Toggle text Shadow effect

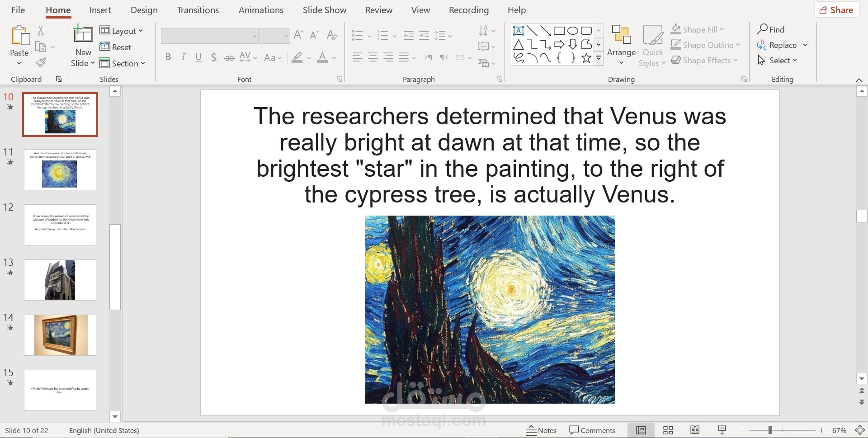pos(214,57)
